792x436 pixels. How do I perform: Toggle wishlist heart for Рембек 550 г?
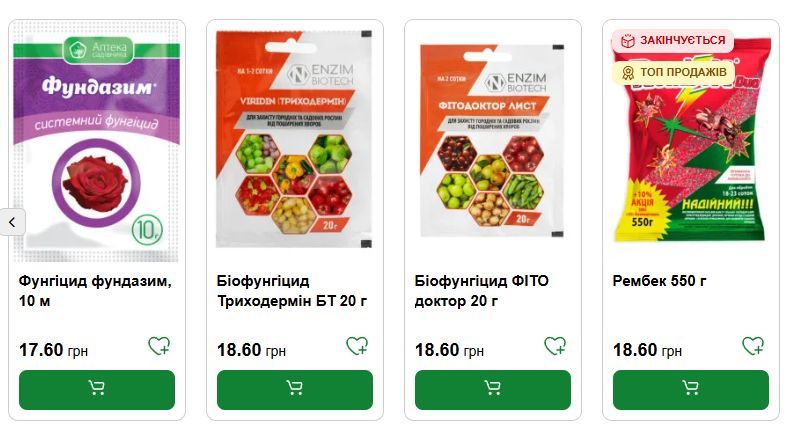(x=753, y=346)
